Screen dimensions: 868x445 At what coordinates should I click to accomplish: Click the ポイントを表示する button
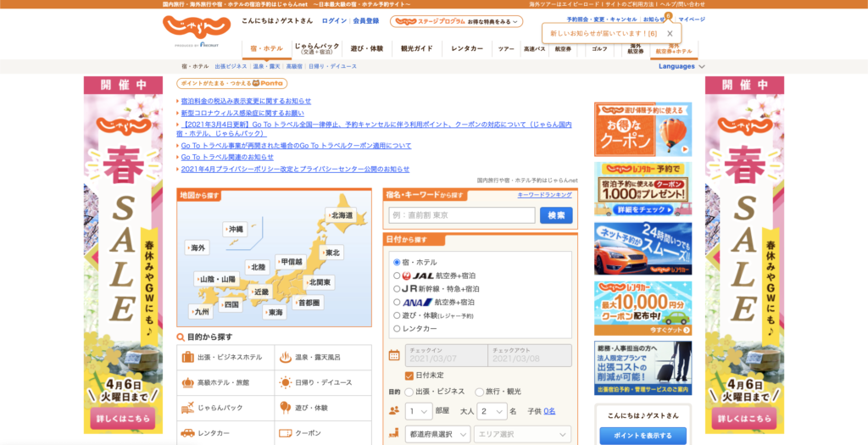click(643, 436)
